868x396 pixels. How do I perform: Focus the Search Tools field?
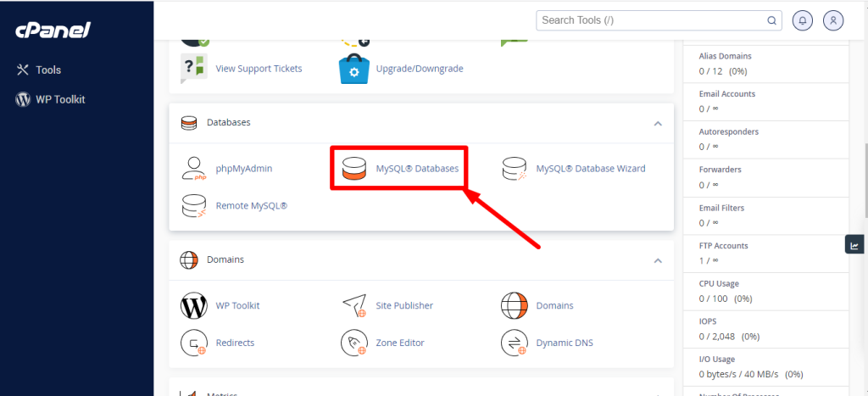click(x=659, y=20)
